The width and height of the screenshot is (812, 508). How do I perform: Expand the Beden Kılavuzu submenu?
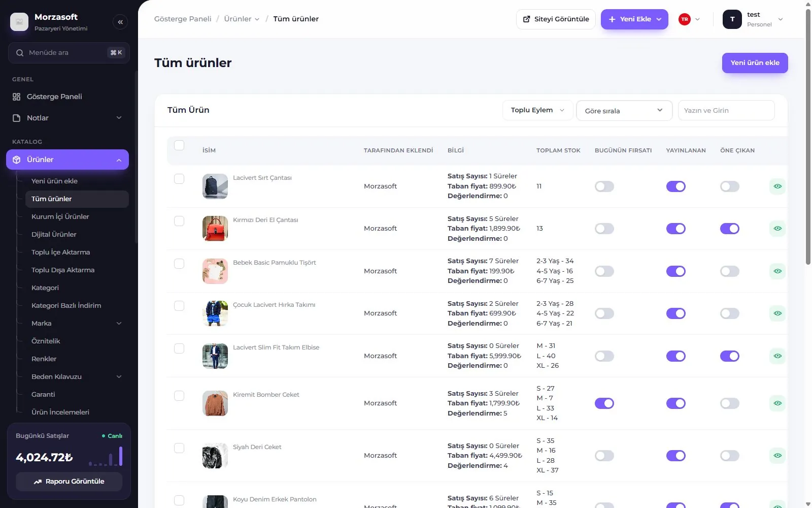[119, 377]
